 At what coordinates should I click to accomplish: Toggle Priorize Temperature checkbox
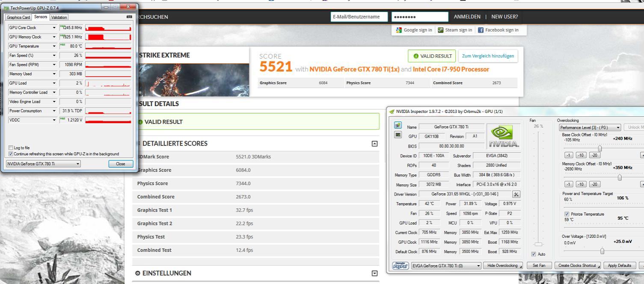click(567, 214)
